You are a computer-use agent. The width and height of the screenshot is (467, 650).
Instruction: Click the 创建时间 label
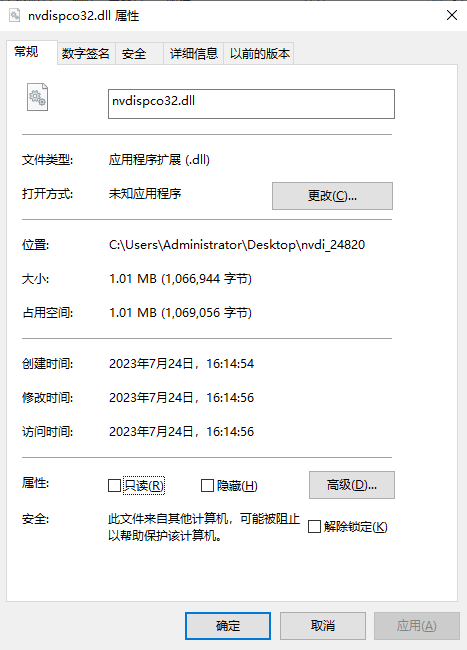pyautogui.click(x=47, y=364)
